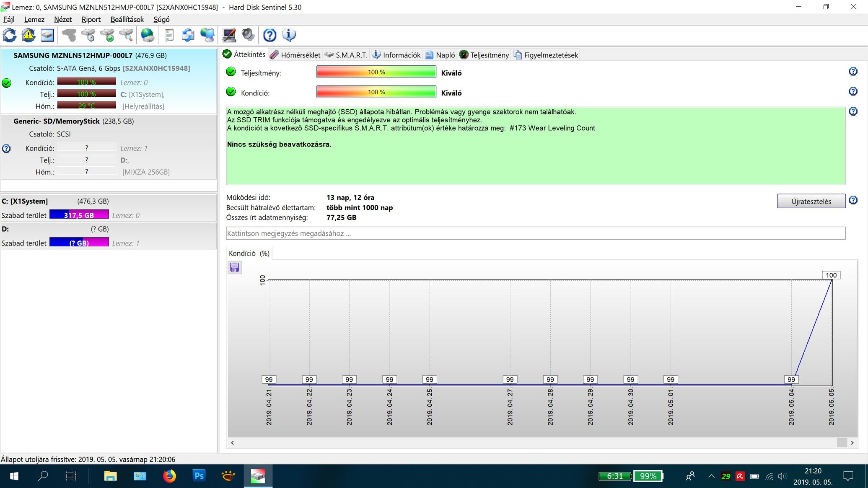Select the Generic- SD/MemoryStick disk entry
868x488 pixels.
[109, 147]
